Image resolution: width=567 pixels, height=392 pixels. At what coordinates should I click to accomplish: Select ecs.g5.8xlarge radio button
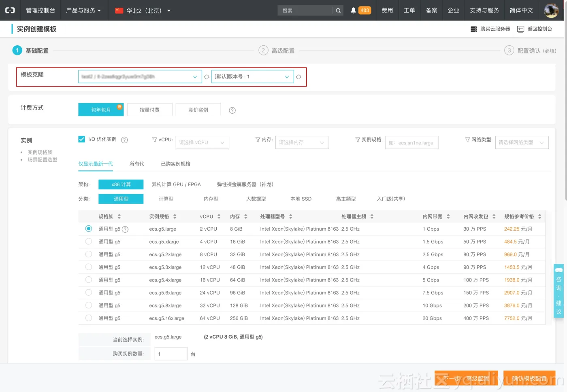pyautogui.click(x=89, y=305)
